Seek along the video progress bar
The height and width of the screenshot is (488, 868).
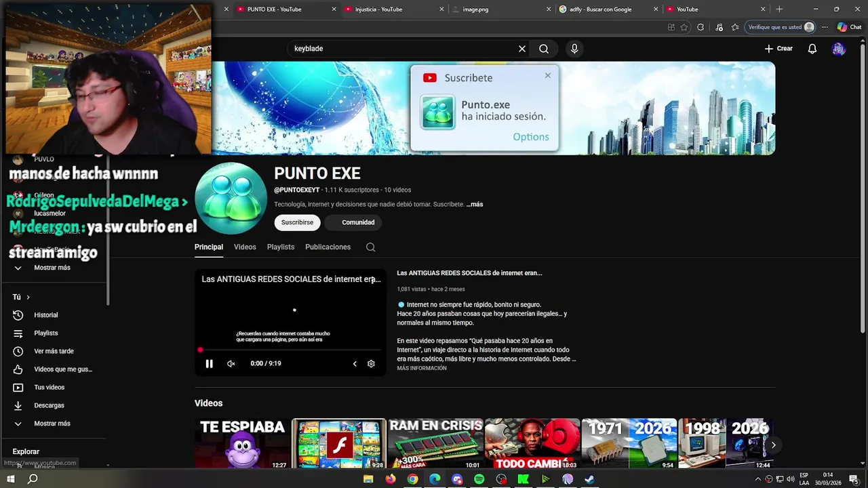coord(291,350)
